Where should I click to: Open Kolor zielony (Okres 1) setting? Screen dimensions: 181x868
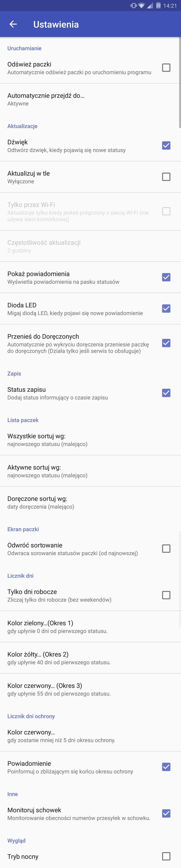[x=90, y=627]
